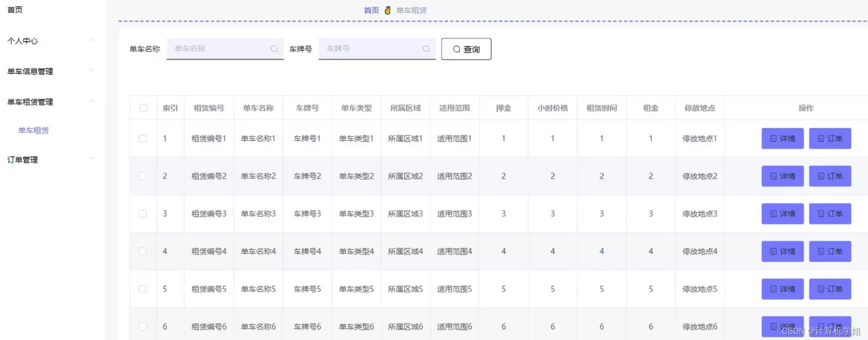Check the box for row 4
868x340 pixels.
tap(143, 251)
